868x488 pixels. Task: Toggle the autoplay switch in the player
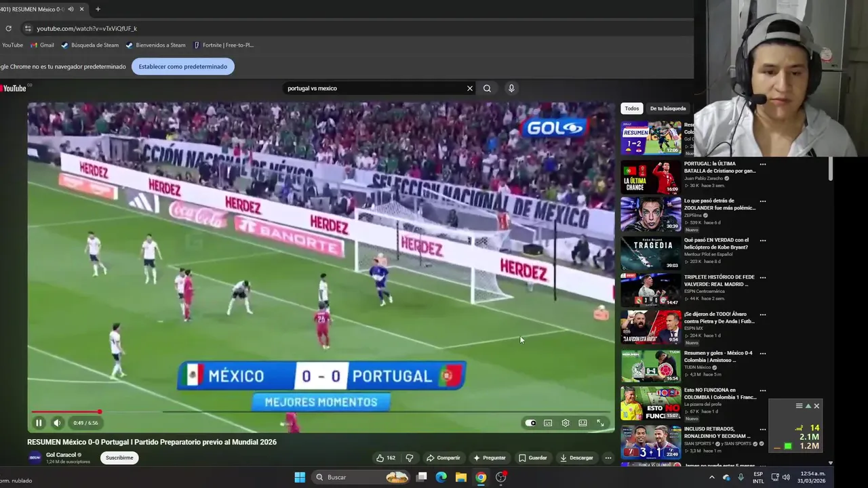pyautogui.click(x=530, y=423)
